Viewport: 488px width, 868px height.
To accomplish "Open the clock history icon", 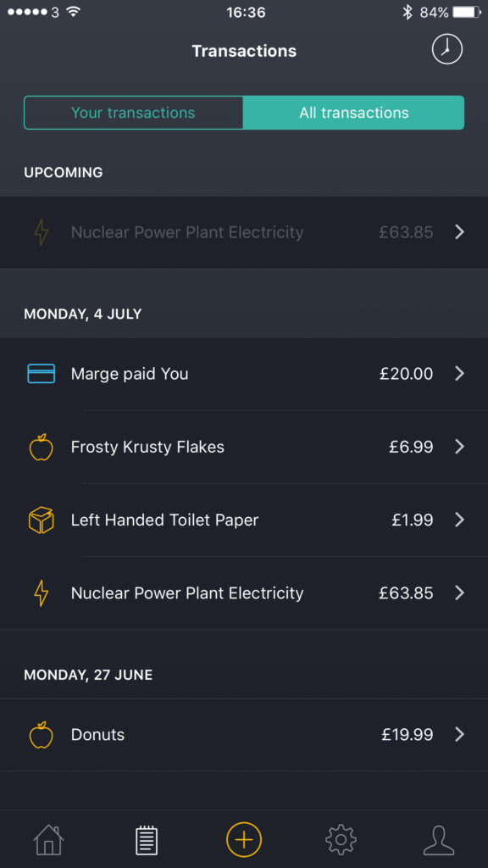I will pos(447,49).
